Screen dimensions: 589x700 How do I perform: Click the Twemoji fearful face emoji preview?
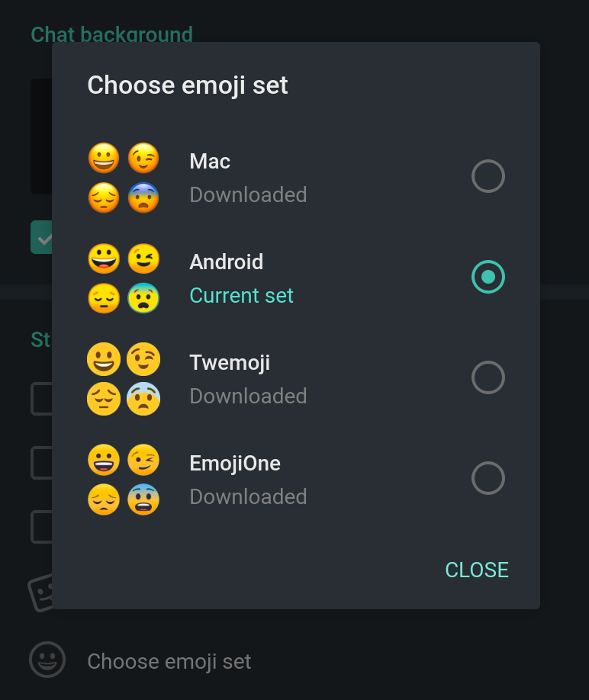[x=143, y=399]
